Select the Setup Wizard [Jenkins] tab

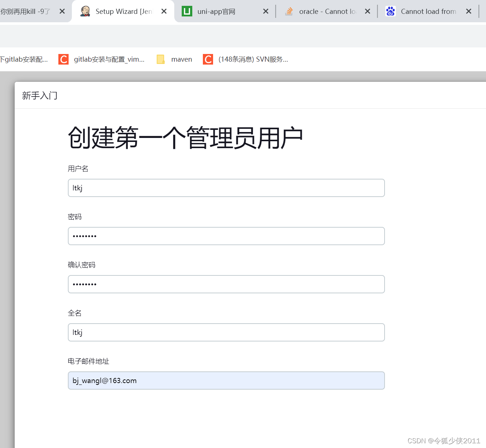[123, 11]
